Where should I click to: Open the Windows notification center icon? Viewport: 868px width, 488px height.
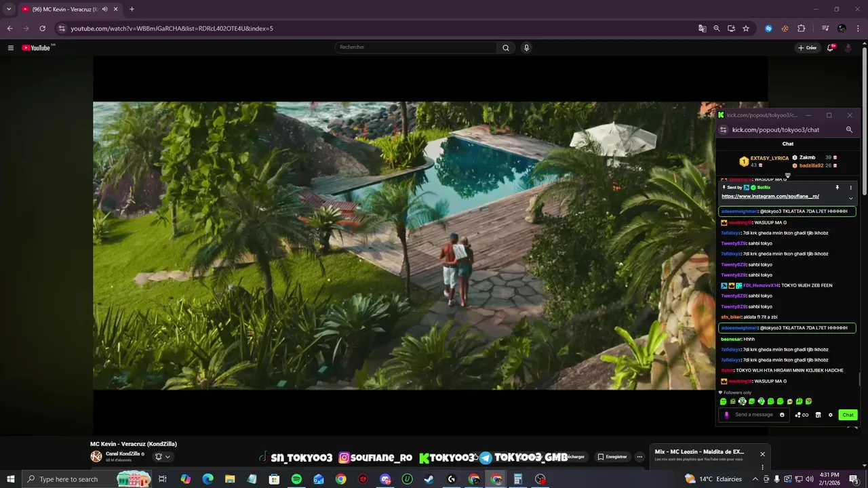pyautogui.click(x=854, y=479)
